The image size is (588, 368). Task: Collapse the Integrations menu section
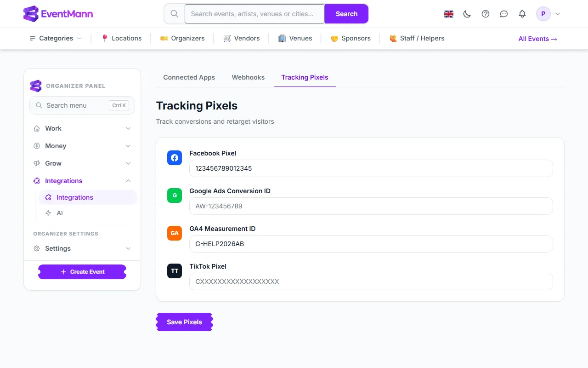[x=82, y=181]
